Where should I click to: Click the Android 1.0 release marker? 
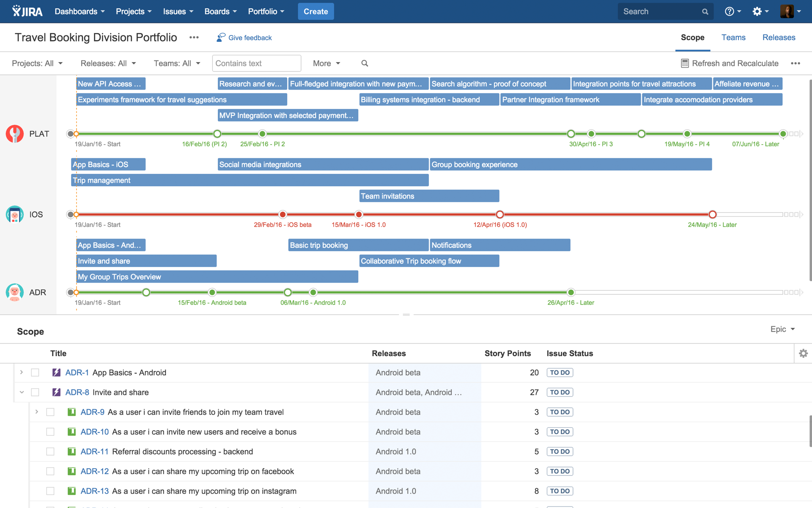coord(313,292)
